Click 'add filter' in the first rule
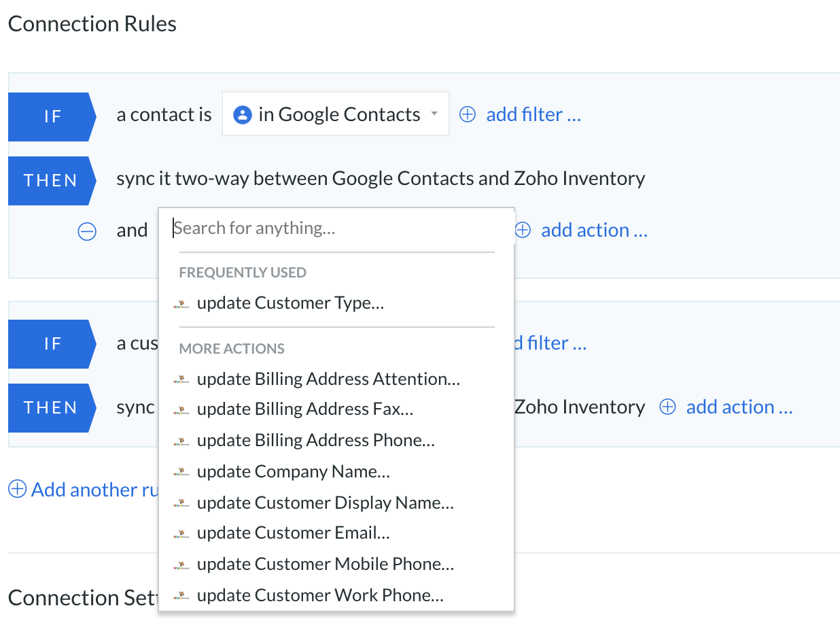This screenshot has height=623, width=840. tap(533, 114)
